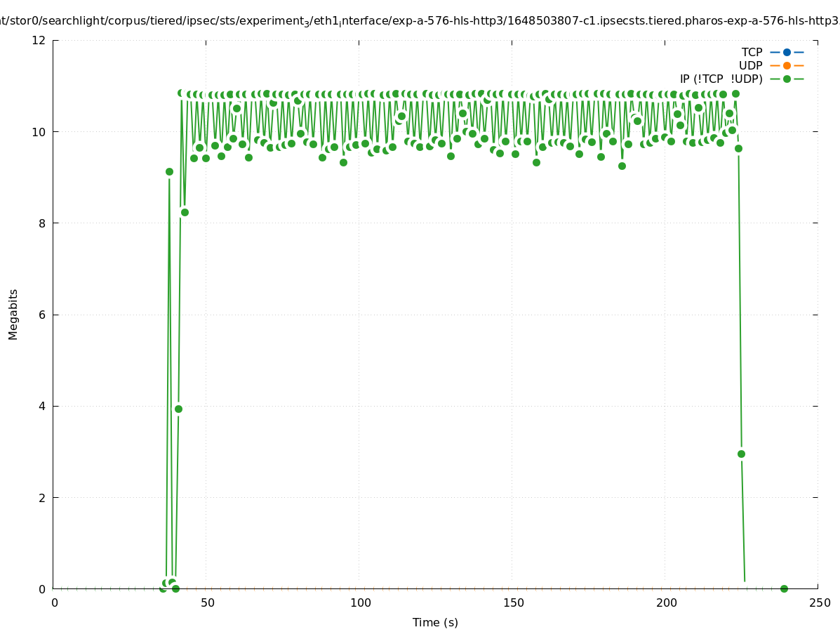Click the Megabits y-axis title
This screenshot has width=840, height=632.
(x=13, y=314)
